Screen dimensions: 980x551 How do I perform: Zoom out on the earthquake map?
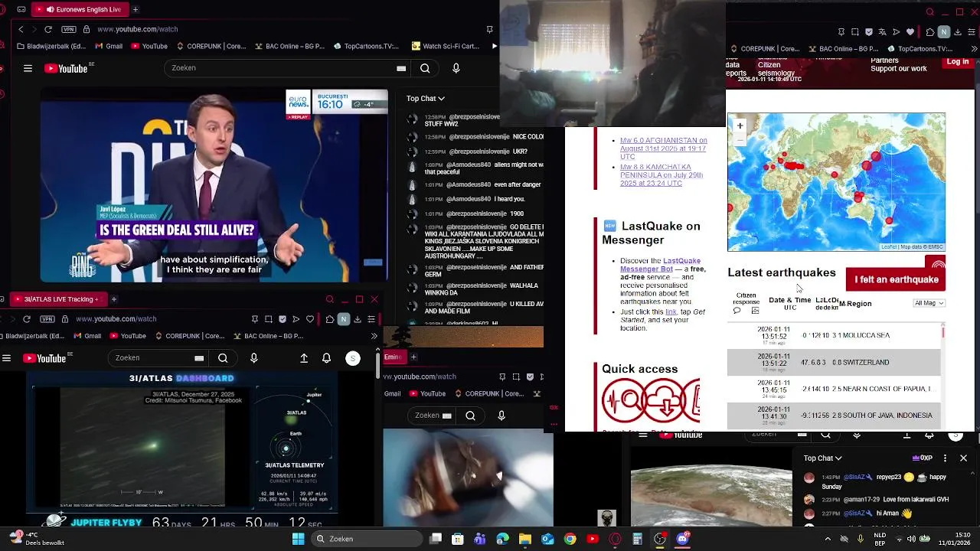coord(740,139)
